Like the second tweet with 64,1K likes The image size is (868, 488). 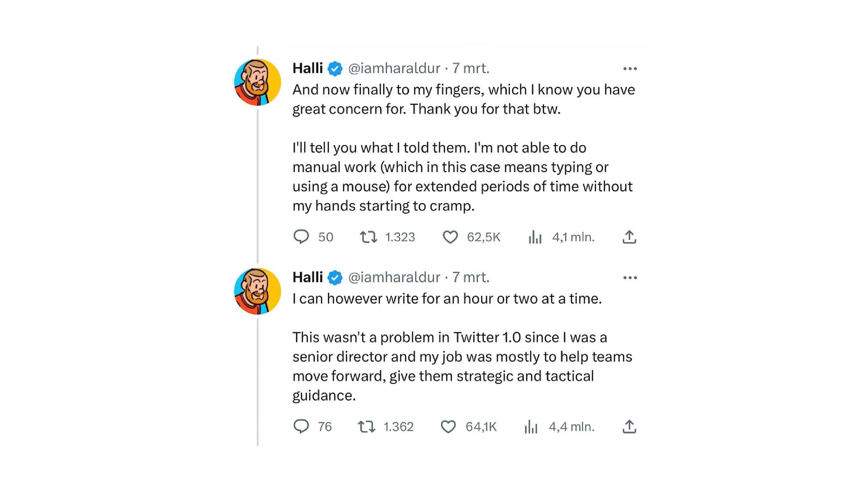(448, 427)
